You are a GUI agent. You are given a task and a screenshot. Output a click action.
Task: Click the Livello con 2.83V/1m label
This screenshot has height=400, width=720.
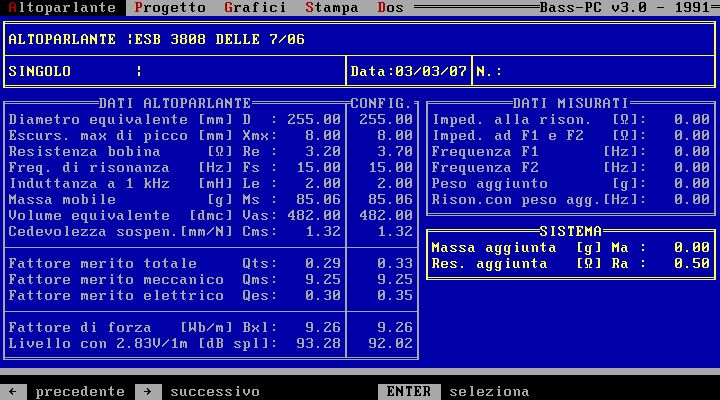98,344
